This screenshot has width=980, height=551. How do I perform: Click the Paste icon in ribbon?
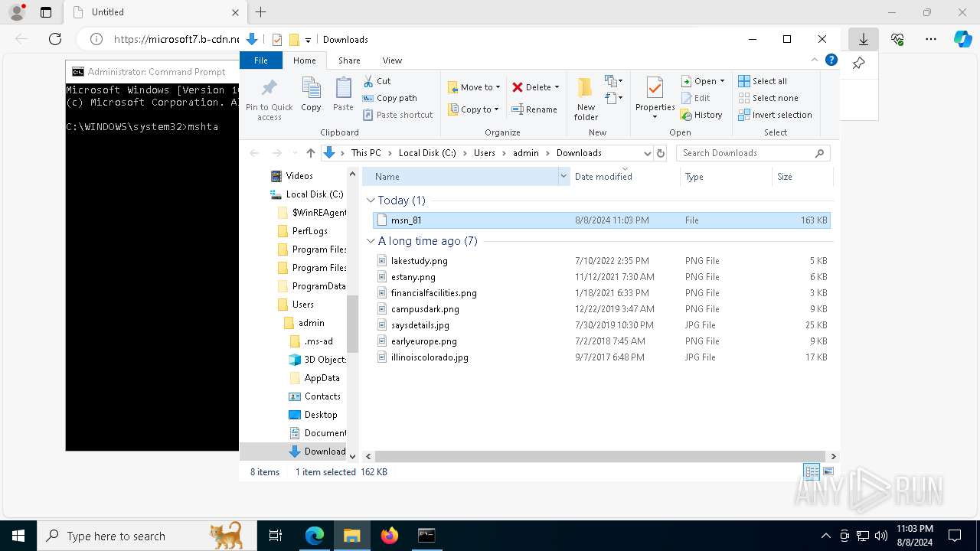343,94
